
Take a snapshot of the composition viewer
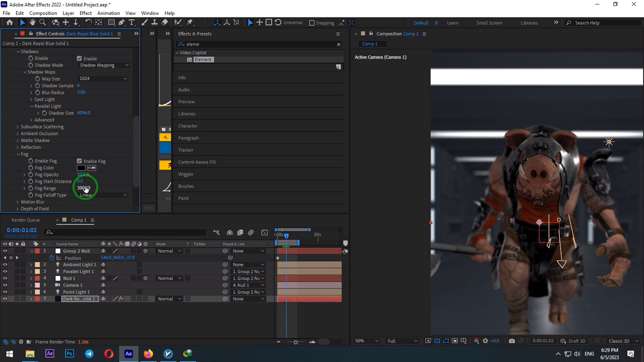click(x=512, y=341)
